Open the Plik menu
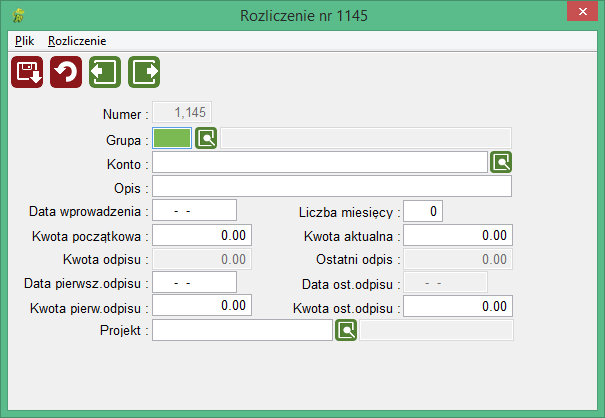This screenshot has height=418, width=605. coord(24,41)
